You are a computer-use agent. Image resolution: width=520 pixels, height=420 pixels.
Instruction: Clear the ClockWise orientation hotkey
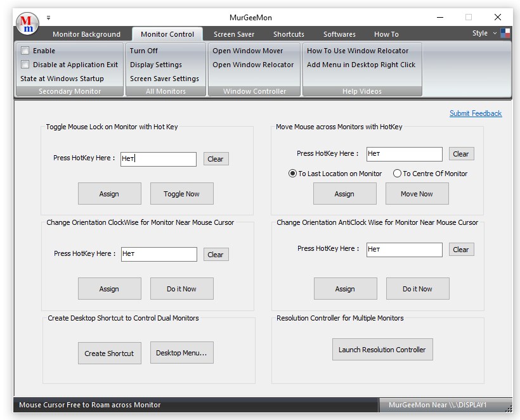pyautogui.click(x=216, y=255)
